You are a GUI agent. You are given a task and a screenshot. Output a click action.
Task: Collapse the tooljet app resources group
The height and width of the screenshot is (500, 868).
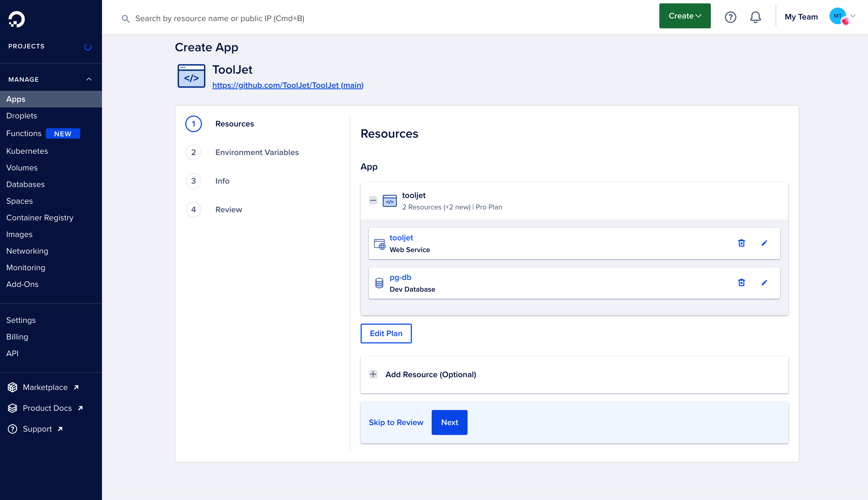[x=373, y=200]
